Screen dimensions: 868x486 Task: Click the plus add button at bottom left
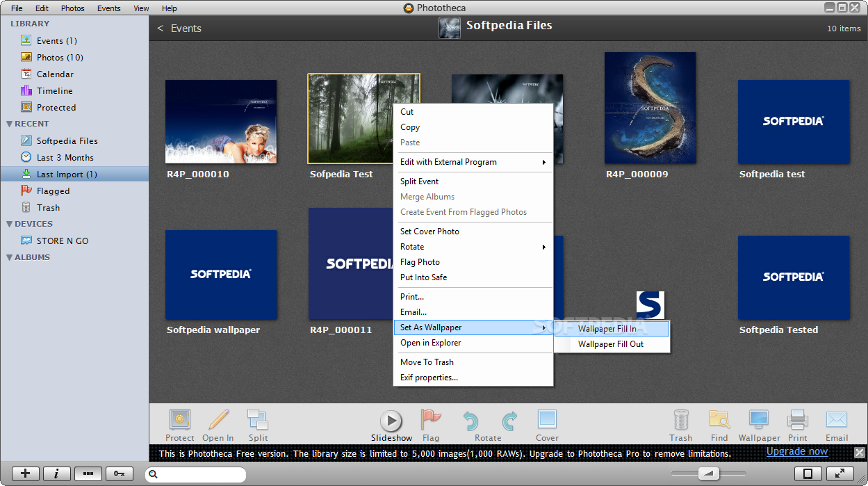click(x=26, y=473)
